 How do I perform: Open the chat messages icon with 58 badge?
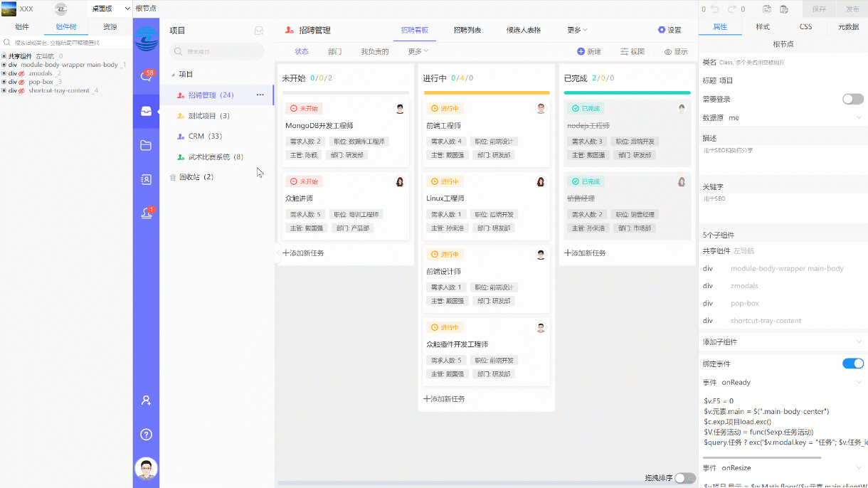tap(147, 76)
